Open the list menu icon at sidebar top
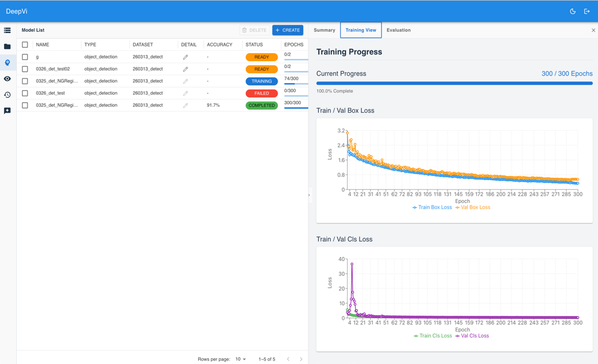The width and height of the screenshot is (598, 364). tap(7, 30)
